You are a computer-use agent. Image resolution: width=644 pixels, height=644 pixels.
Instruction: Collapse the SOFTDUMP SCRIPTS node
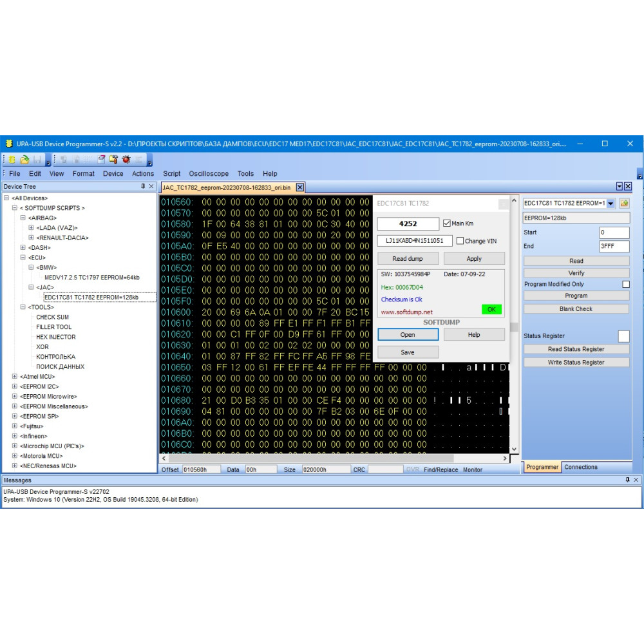coord(14,208)
